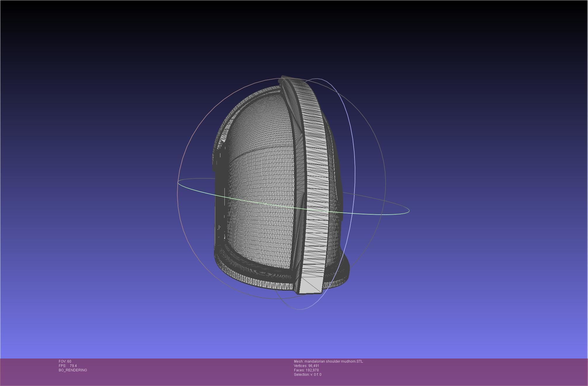The height and width of the screenshot is (386, 588).
Task: Select mesh name 'mandalorian shoulder mudhorn.STL'
Action: click(334, 361)
